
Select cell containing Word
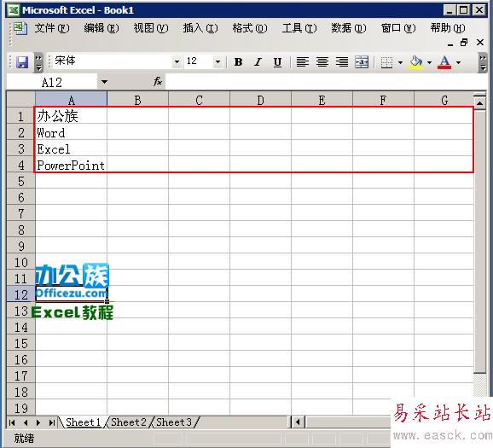[71, 132]
